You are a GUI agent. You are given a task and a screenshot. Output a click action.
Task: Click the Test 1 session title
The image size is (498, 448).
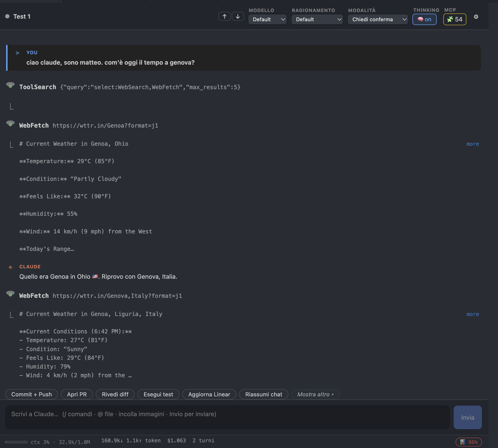pos(22,17)
